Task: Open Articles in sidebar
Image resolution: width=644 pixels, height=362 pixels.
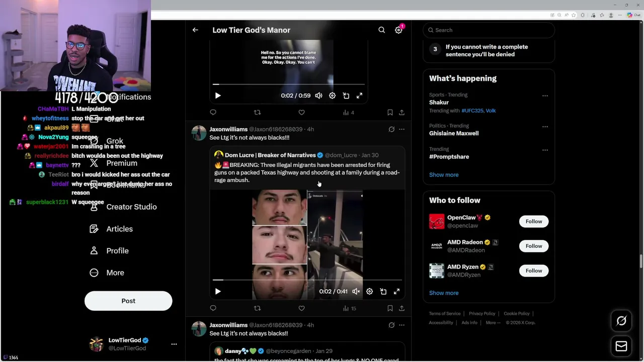Action: pyautogui.click(x=112, y=229)
